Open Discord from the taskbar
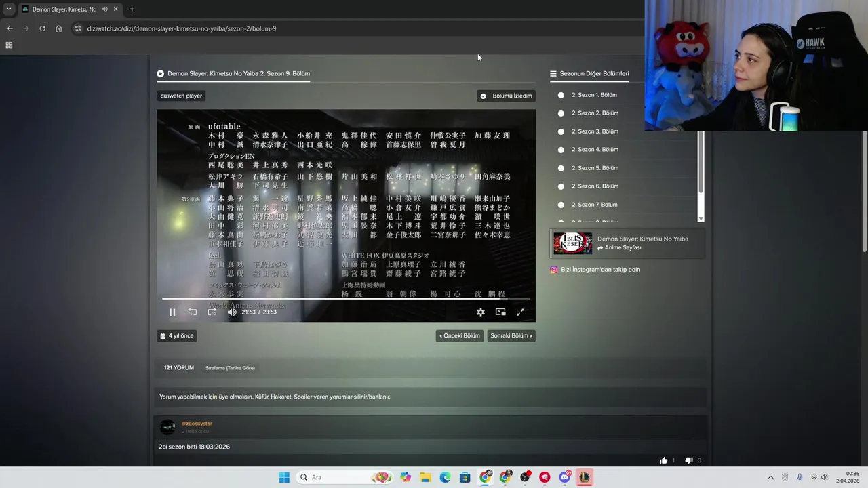This screenshot has width=868, height=488. click(565, 477)
